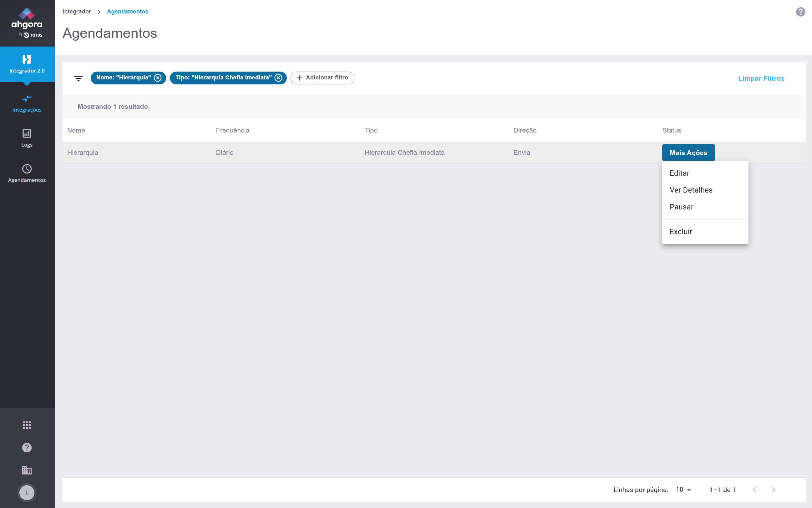Remove the Tipo Hierarquia Chefia Imediata filter

[x=278, y=78]
